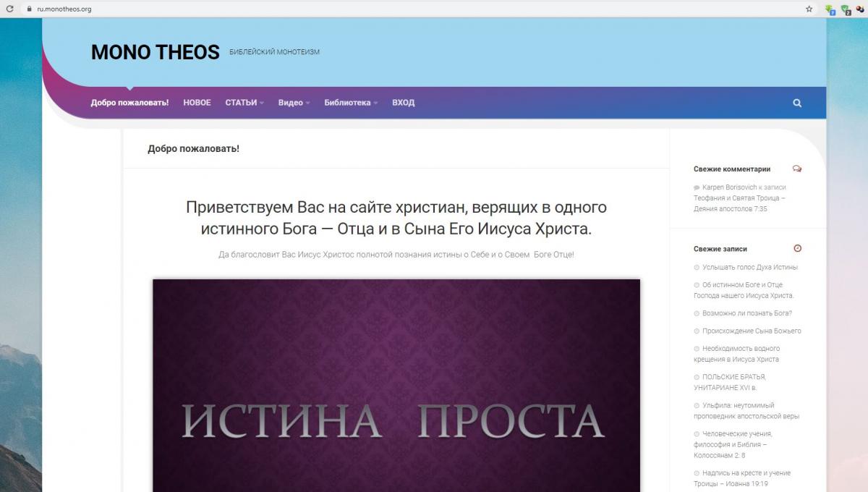Click the comments bubble icon beside Свежие комментарии

797,169
